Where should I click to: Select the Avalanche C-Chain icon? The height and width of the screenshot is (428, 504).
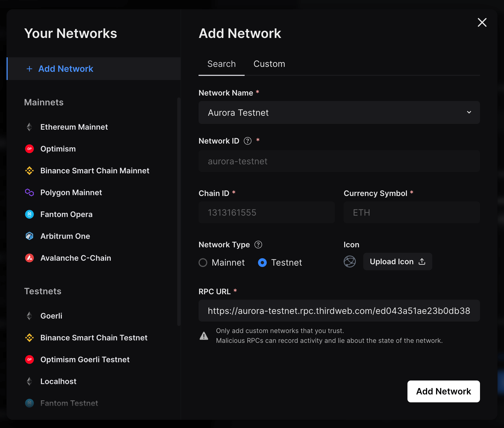click(29, 258)
